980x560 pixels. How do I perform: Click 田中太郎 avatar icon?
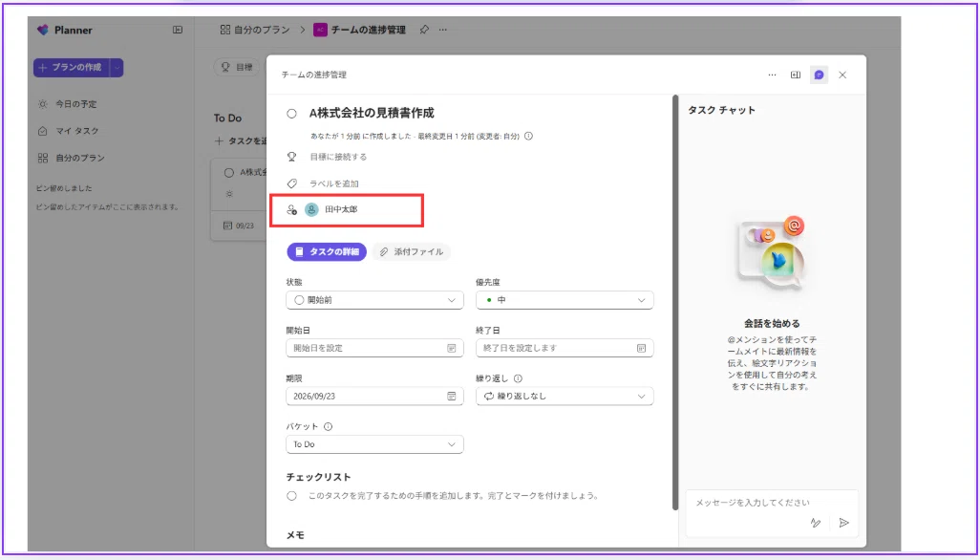(311, 210)
